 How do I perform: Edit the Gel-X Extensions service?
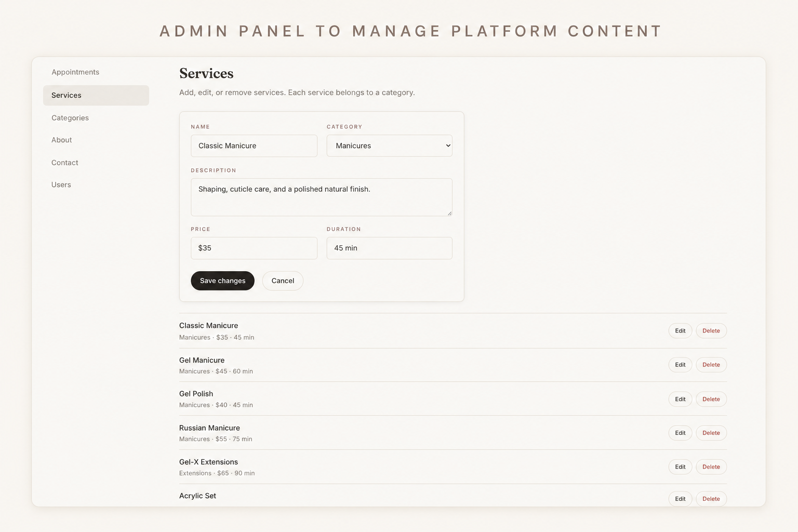pyautogui.click(x=680, y=467)
